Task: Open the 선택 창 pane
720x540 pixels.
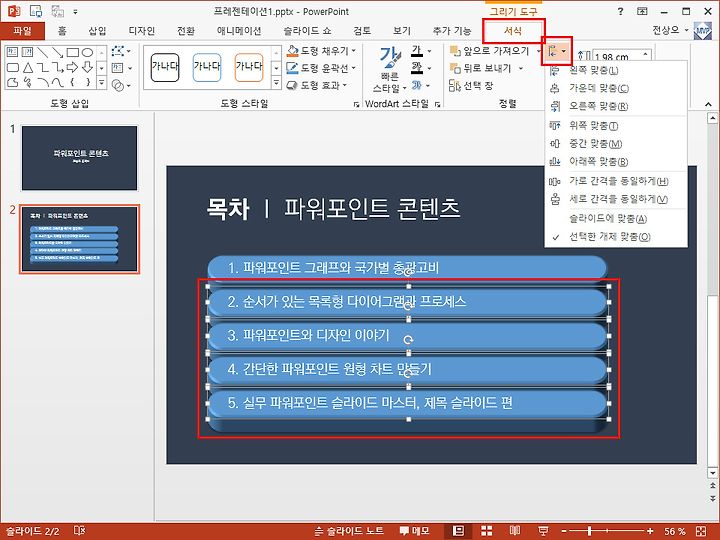Action: tap(470, 85)
